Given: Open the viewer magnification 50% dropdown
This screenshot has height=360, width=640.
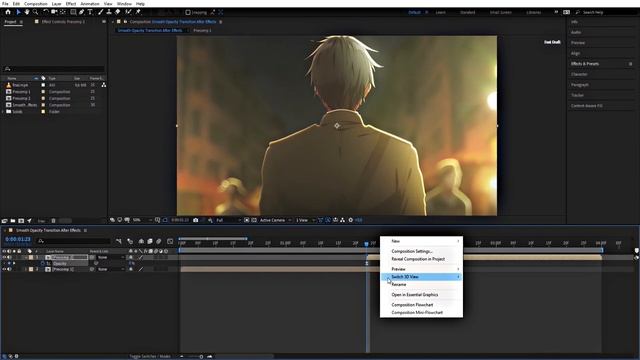Looking at the screenshot, I should pos(142,220).
